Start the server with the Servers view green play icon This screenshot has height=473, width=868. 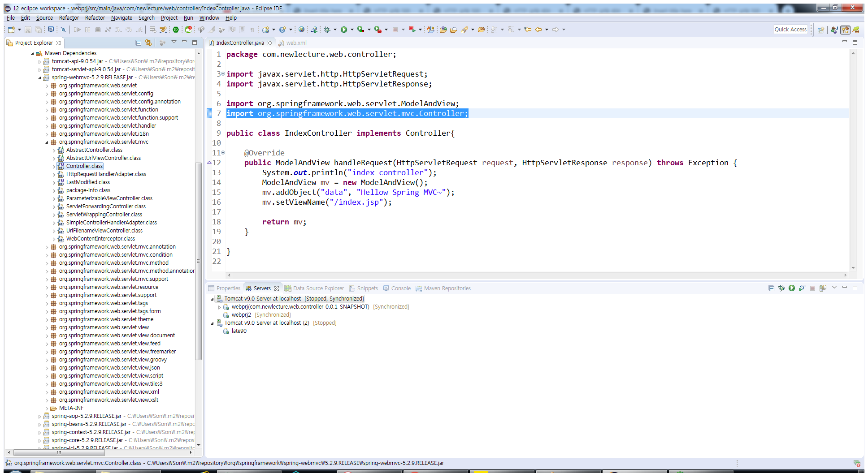(x=792, y=288)
